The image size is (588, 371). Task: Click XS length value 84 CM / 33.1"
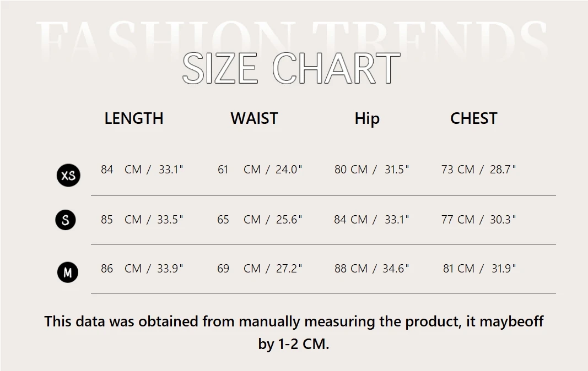pos(142,170)
